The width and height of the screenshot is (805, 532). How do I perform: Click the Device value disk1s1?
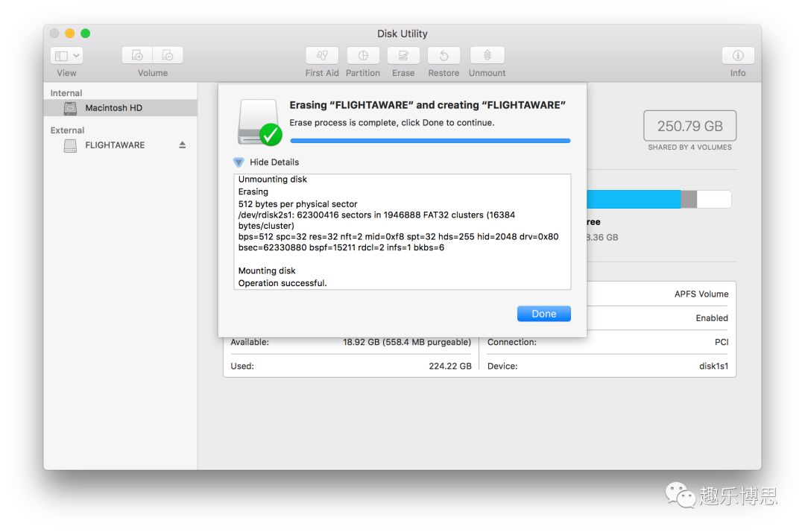click(713, 367)
